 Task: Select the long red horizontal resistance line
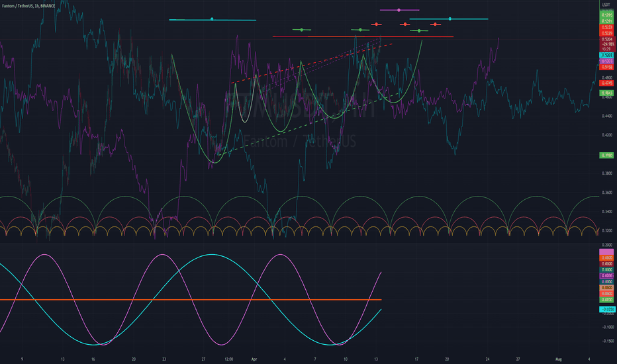click(x=363, y=36)
